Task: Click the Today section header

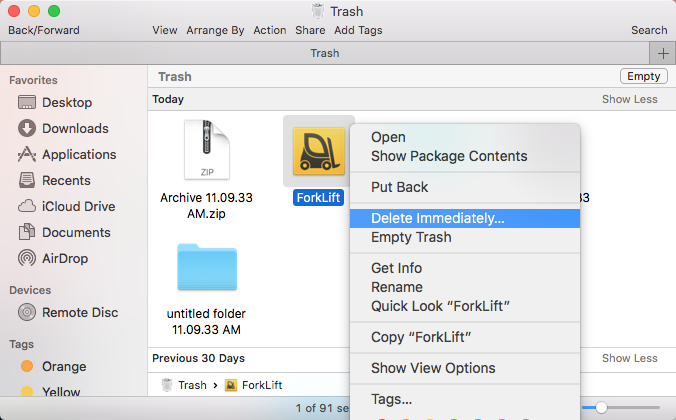Action: 168,99
